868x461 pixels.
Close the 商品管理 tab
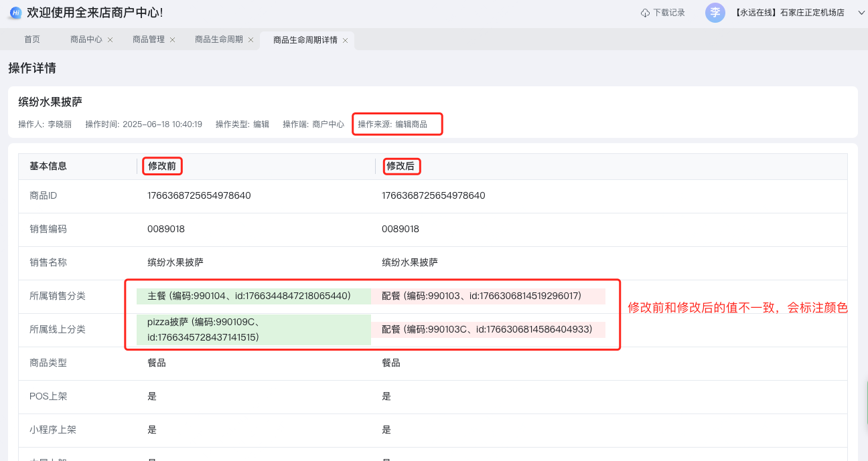click(x=172, y=40)
